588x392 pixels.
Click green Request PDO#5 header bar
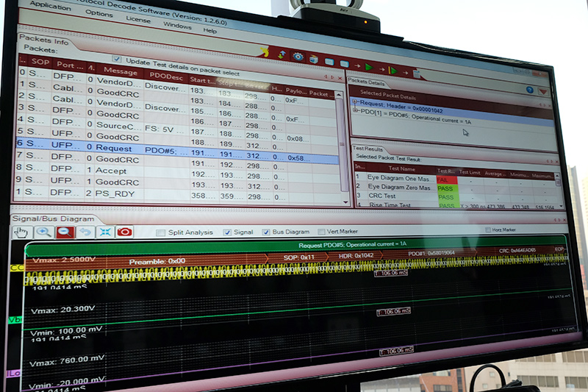point(296,246)
